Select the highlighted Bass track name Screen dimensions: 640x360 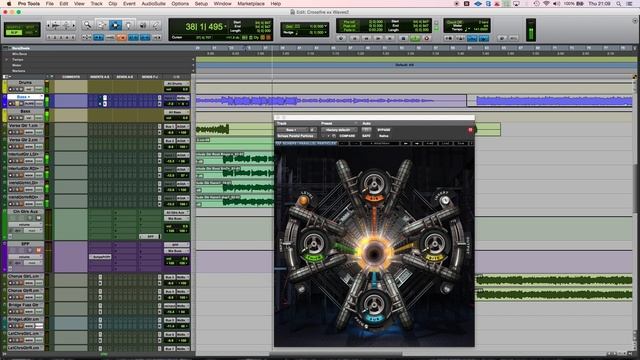(x=25, y=97)
